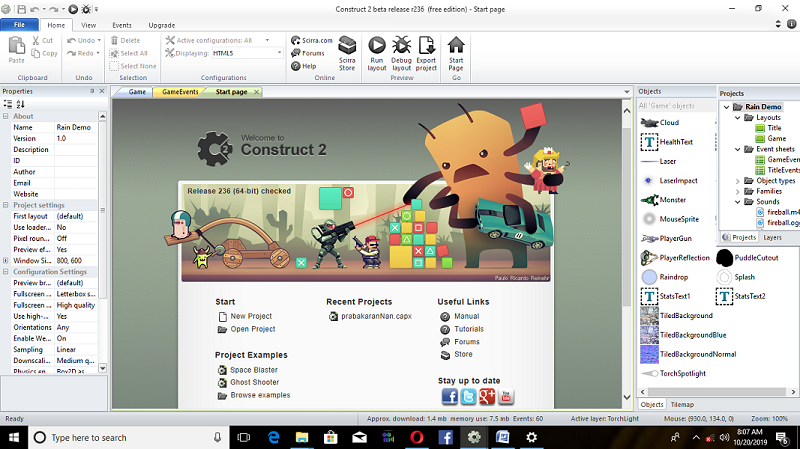Open the Google+ icon on start page
The height and width of the screenshot is (449, 800).
tap(487, 396)
